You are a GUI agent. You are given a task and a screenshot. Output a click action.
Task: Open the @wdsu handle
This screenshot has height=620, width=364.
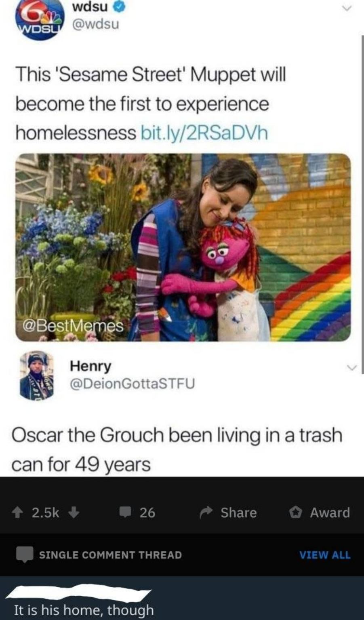(x=95, y=24)
